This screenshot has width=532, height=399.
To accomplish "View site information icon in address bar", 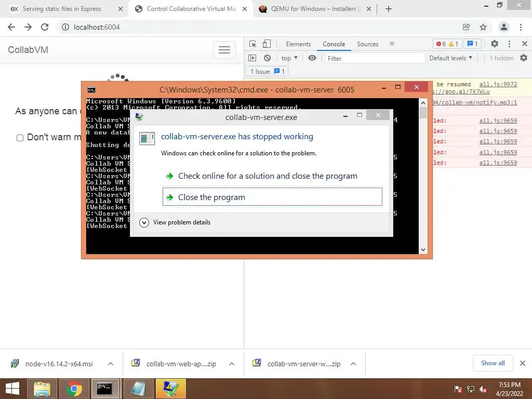I will coord(65,27).
